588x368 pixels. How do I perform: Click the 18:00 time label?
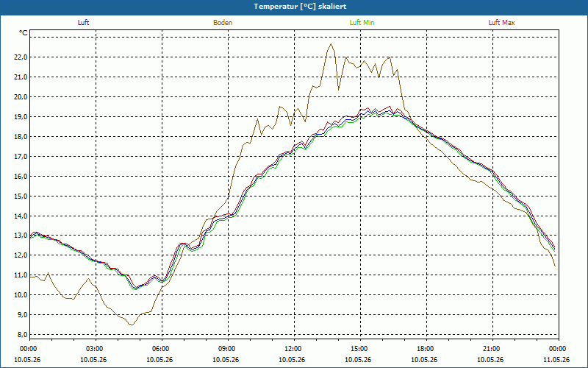coord(426,349)
